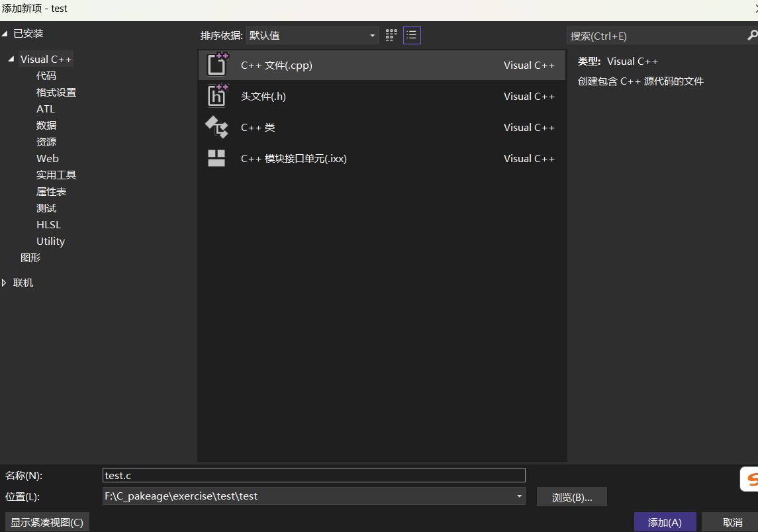Expand the 联机 section
758x532 pixels.
pyautogui.click(x=5, y=283)
